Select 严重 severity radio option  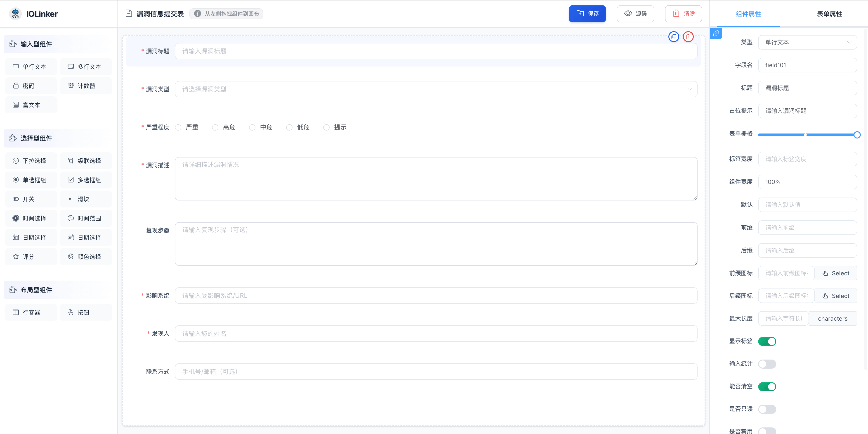coord(187,127)
